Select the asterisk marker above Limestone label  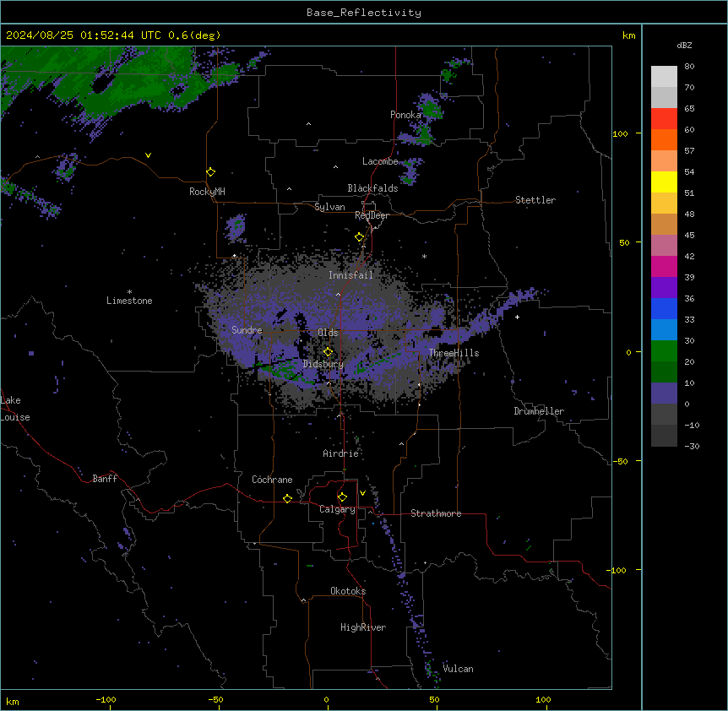pos(129,292)
